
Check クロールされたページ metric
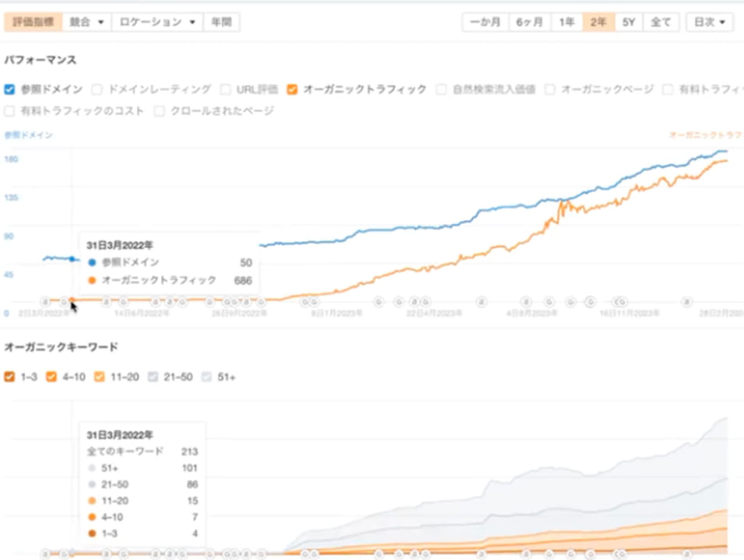160,111
